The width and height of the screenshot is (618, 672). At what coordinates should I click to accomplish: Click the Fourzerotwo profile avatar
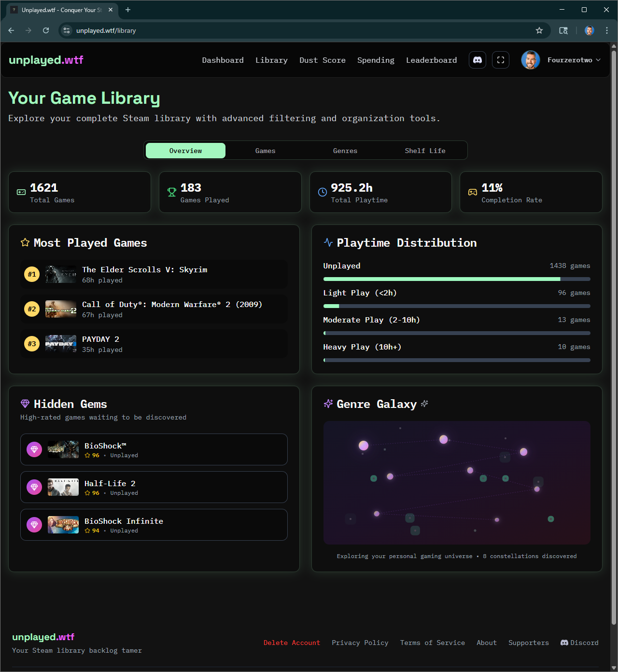click(530, 60)
